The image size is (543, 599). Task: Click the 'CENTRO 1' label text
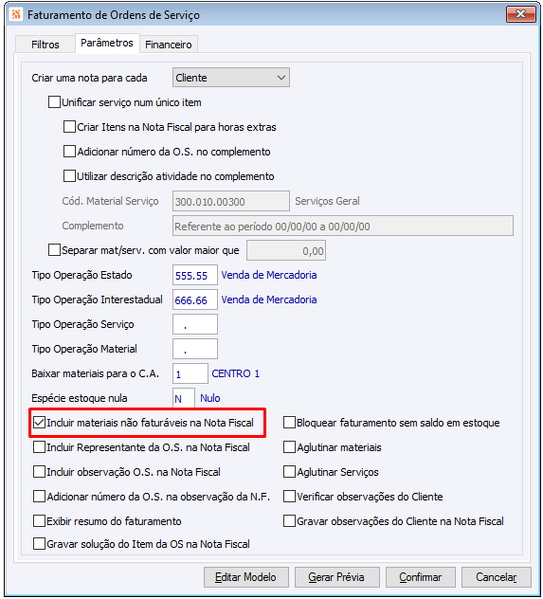[x=235, y=374]
